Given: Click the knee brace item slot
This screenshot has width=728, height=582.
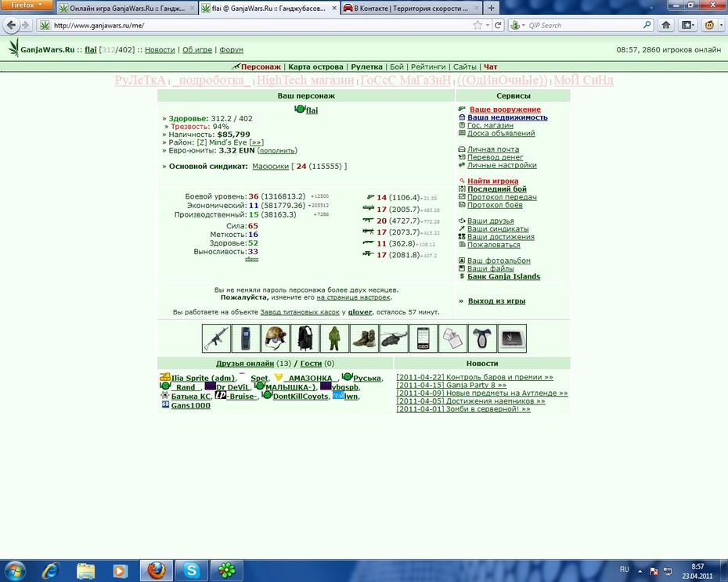Looking at the screenshot, I should pos(482,339).
